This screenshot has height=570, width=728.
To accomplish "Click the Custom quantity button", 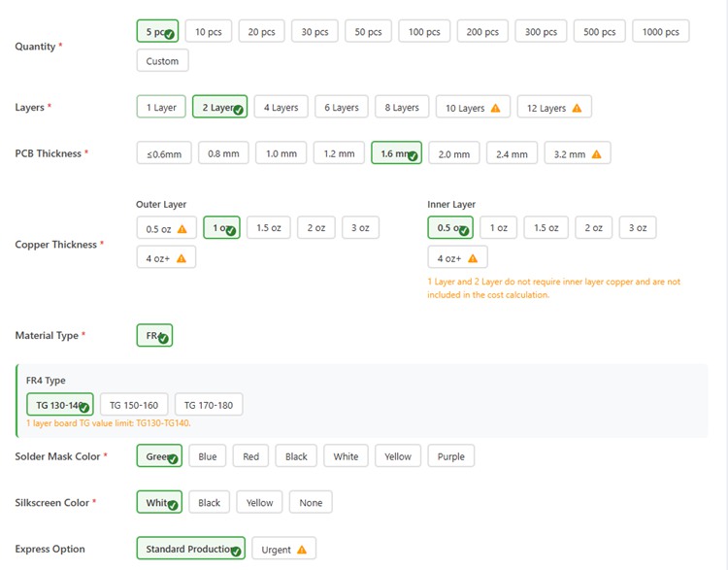I will [162, 61].
